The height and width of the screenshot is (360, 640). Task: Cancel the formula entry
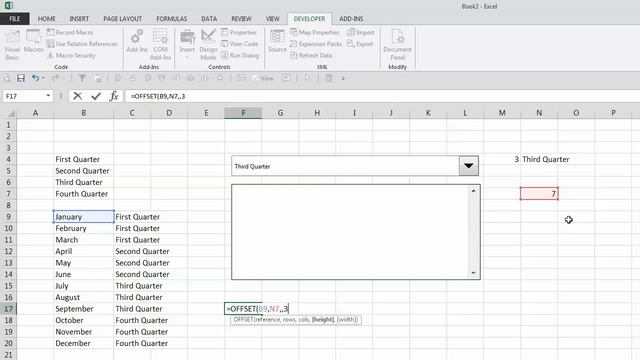click(x=78, y=96)
